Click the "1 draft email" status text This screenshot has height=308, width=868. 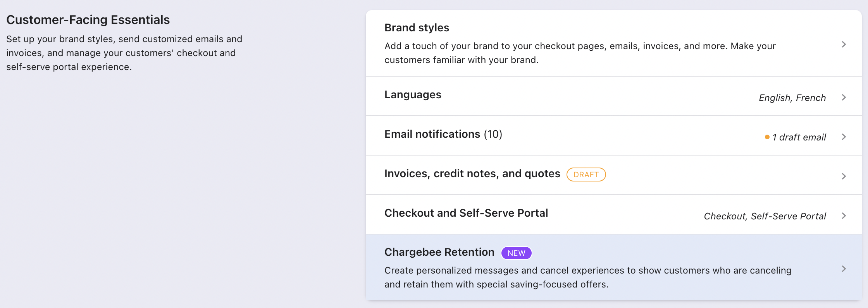(x=799, y=137)
